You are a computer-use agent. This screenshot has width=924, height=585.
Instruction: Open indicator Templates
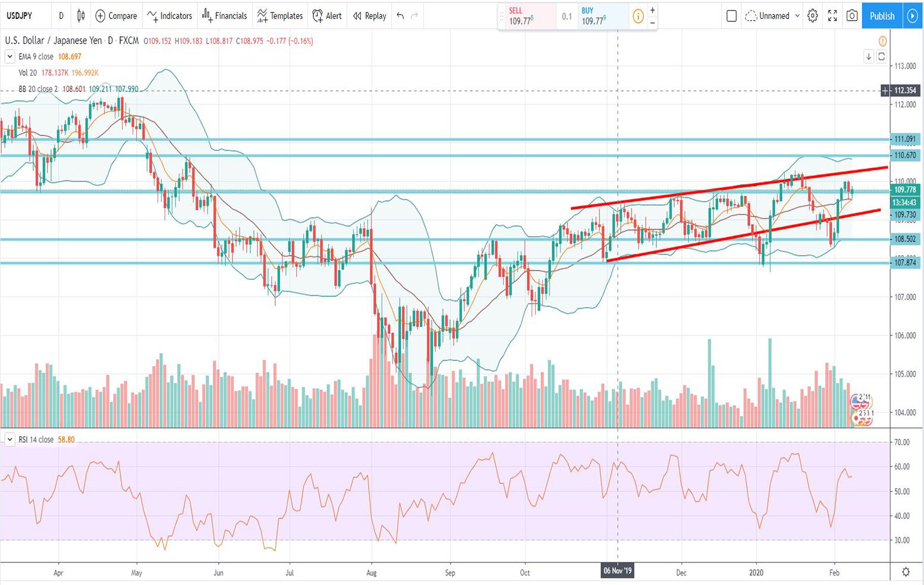(x=279, y=16)
